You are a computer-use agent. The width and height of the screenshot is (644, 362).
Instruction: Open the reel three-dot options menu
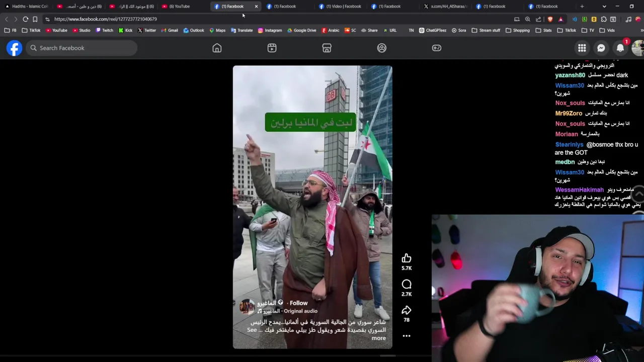point(407,336)
